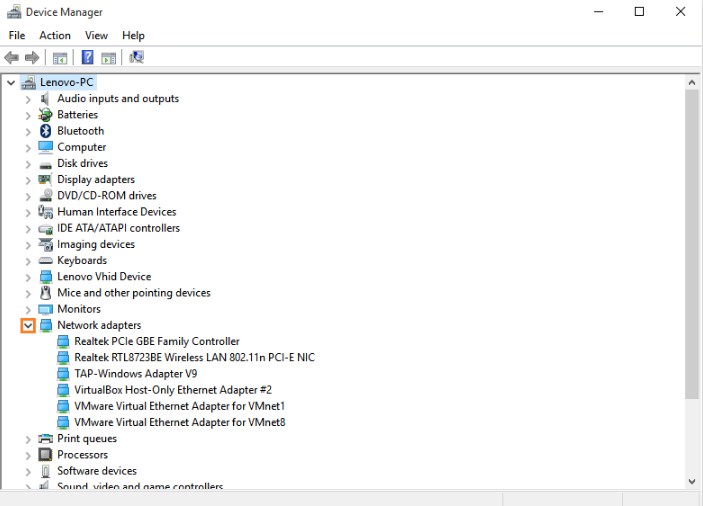Click the Forward arrow toolbar icon
Screen dimensions: 703x506
32,57
